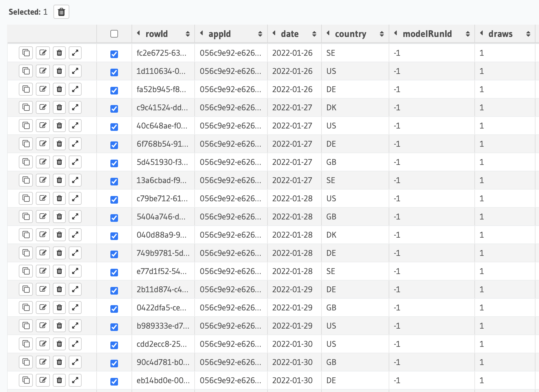
Task: Duplicate the row 40c648ae-f0...
Action: click(26, 126)
